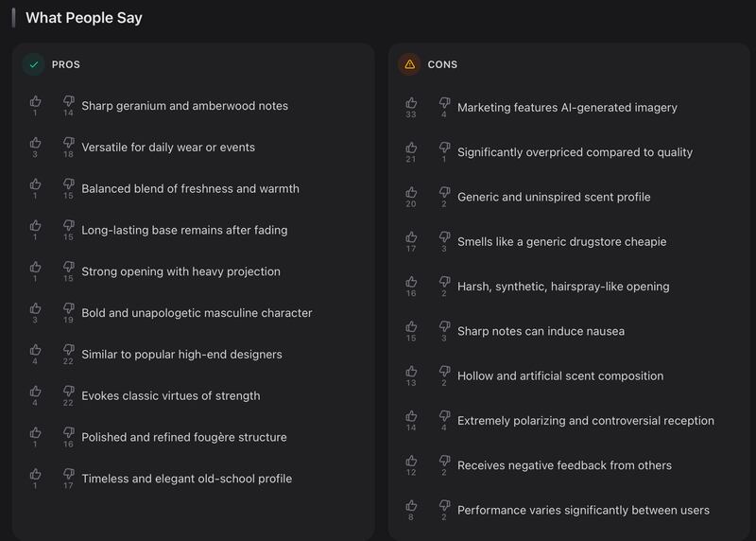Click the 'What People Say' heading

84,18
